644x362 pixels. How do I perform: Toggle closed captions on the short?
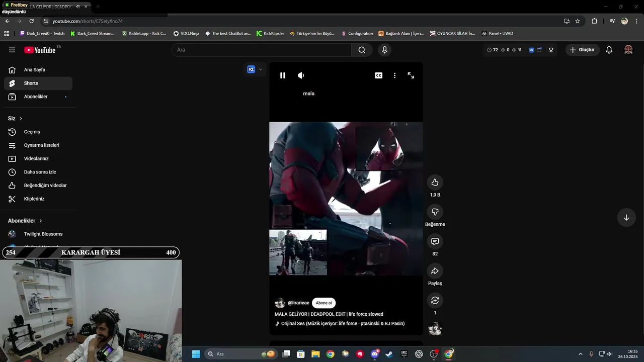click(379, 75)
